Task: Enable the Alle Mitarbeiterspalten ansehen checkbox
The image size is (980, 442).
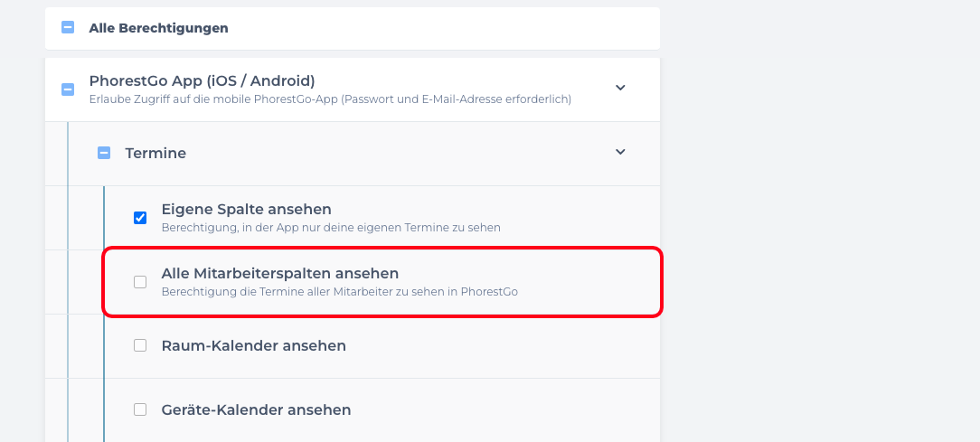Action: point(140,282)
